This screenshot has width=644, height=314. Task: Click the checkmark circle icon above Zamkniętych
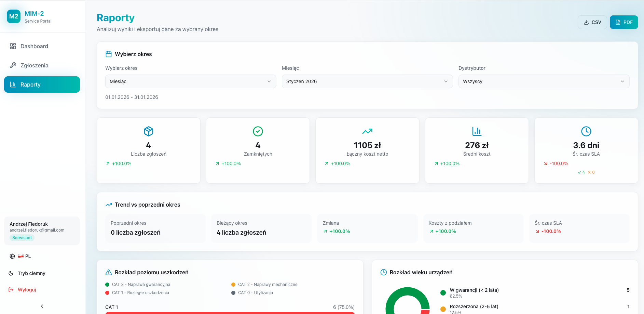(258, 131)
